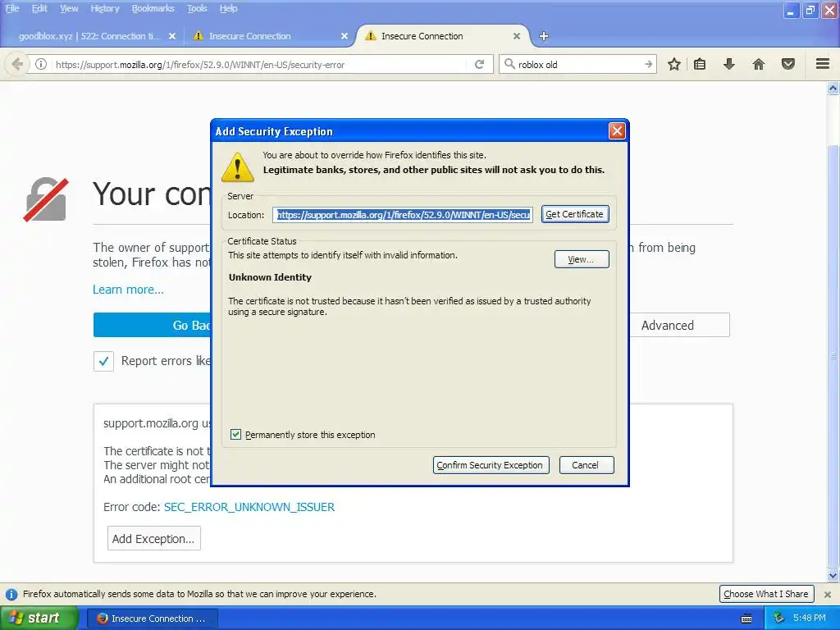Screen dimensions: 840x630
Task: Click Insecure Connection taskbar item
Action: [x=153, y=619]
